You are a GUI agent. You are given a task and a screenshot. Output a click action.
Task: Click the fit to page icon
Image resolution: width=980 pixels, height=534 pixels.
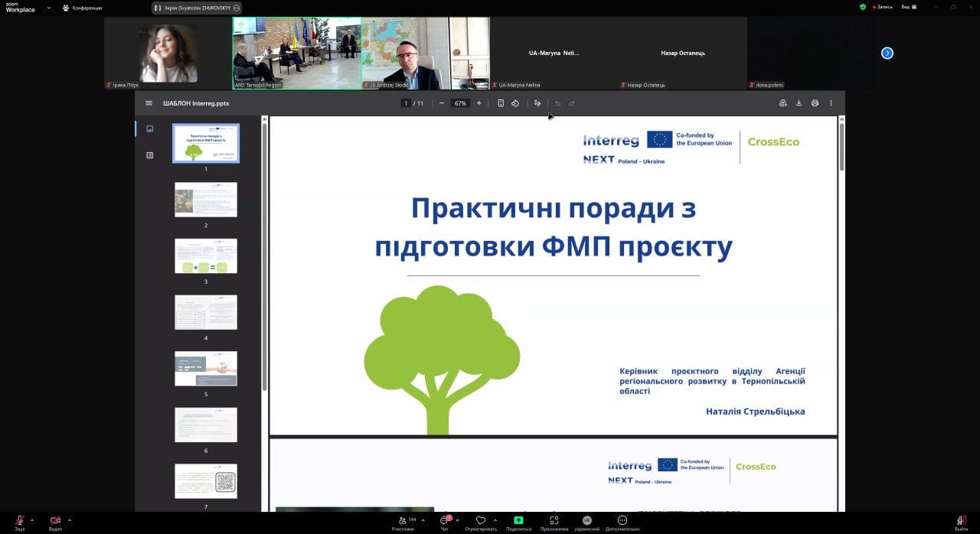pos(501,103)
